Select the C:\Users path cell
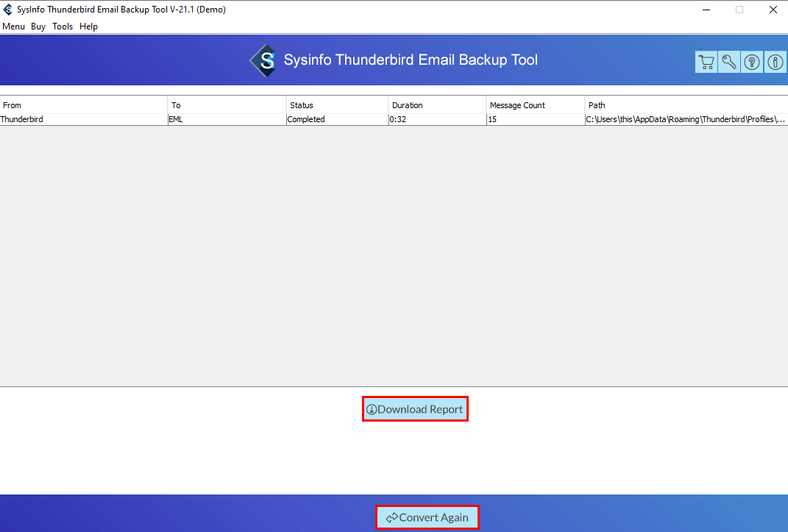 click(x=686, y=119)
